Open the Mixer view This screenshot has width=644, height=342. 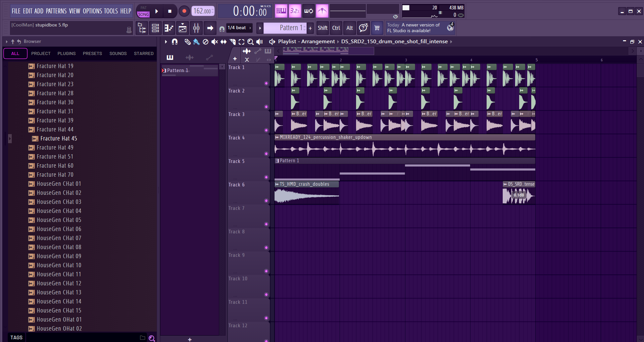[196, 28]
